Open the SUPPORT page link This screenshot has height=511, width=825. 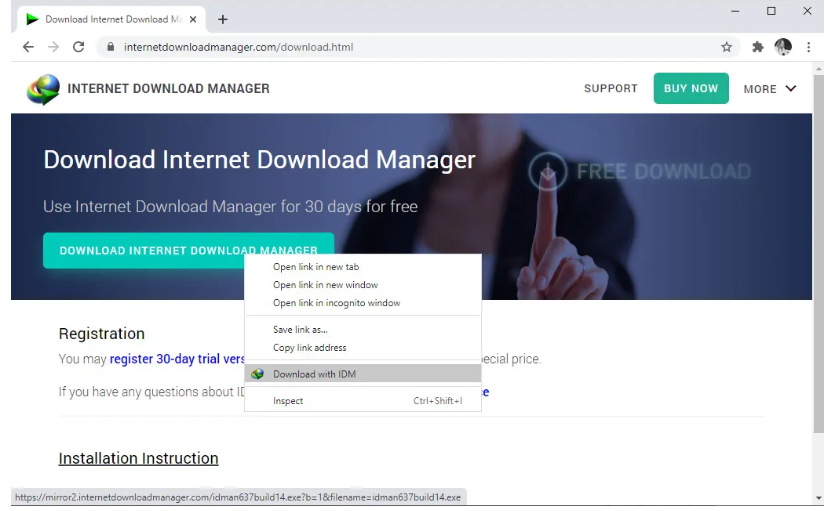tap(610, 88)
